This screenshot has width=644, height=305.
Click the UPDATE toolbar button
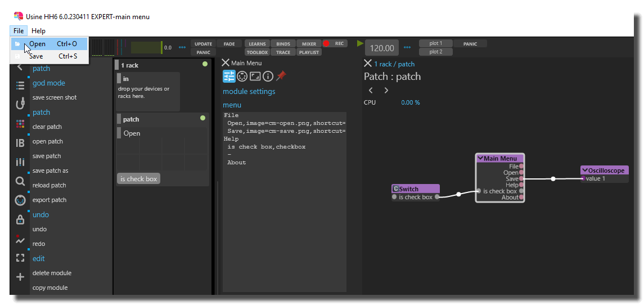(x=203, y=44)
